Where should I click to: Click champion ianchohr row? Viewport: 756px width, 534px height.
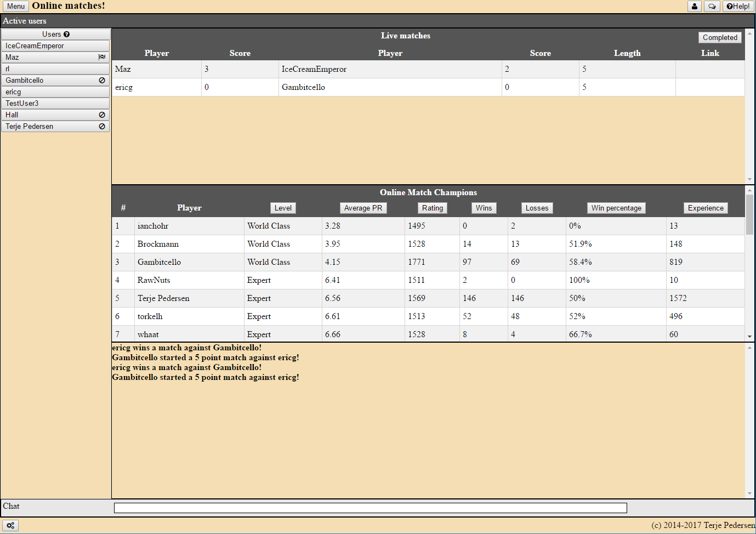(x=428, y=226)
